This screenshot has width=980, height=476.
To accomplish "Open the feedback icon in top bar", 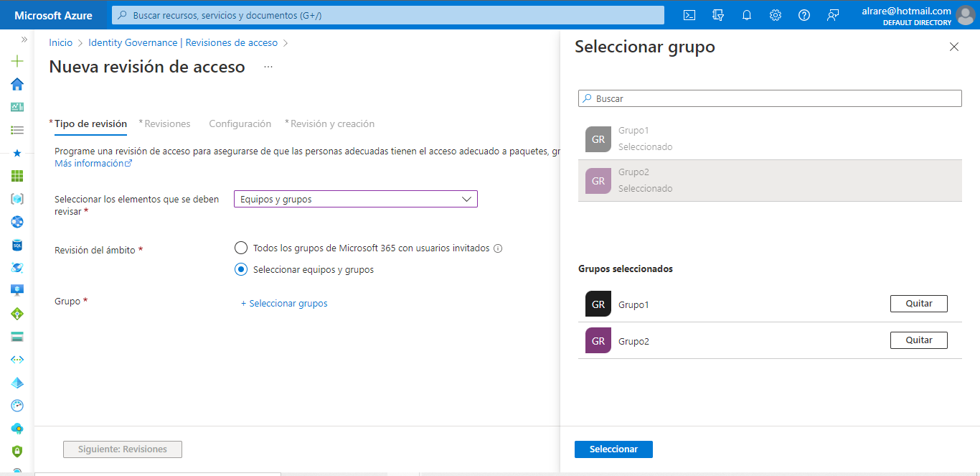I will (832, 14).
